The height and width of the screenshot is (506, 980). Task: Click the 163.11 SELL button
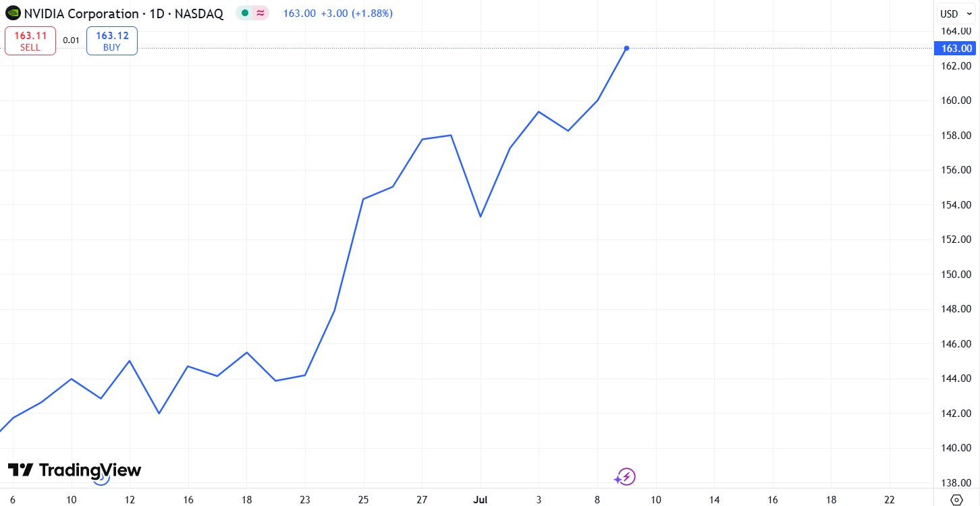[30, 40]
